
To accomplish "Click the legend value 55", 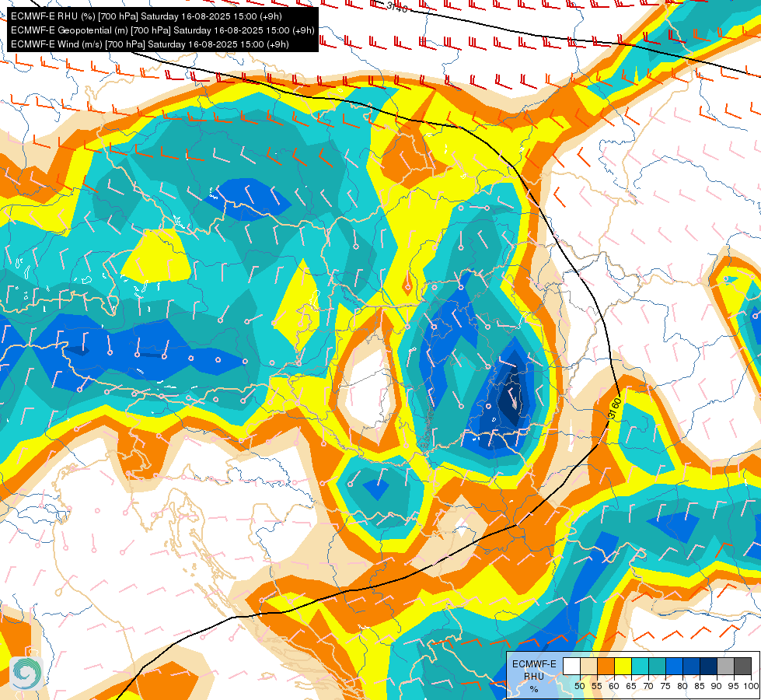I will point(597,686).
